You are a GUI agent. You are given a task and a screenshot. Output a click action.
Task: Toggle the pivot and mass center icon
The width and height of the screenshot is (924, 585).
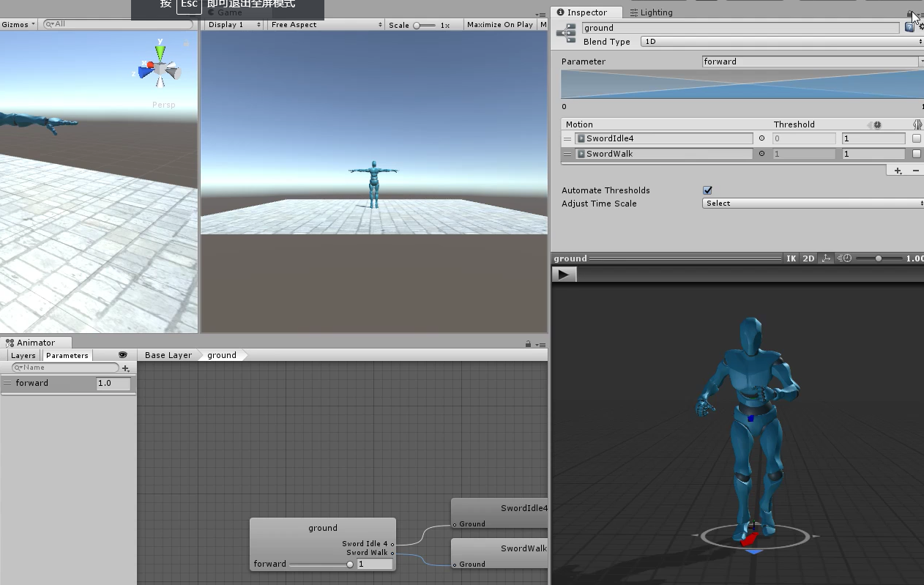pyautogui.click(x=826, y=258)
